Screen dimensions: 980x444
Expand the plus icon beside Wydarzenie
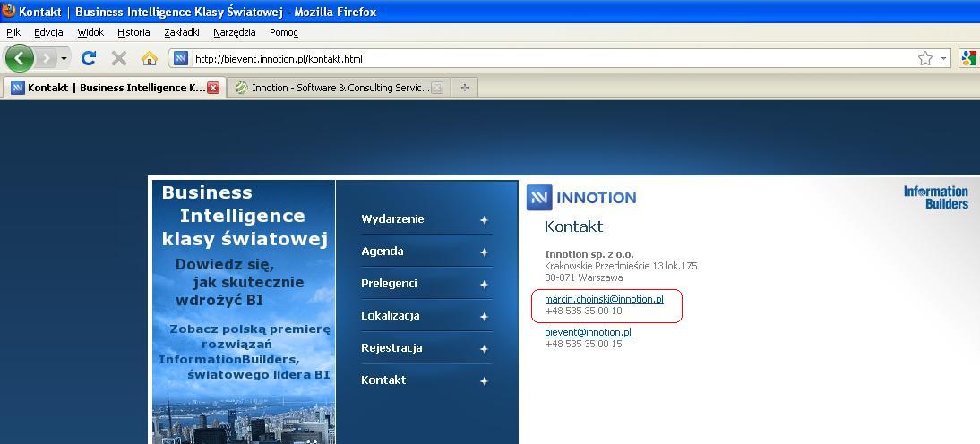484,220
